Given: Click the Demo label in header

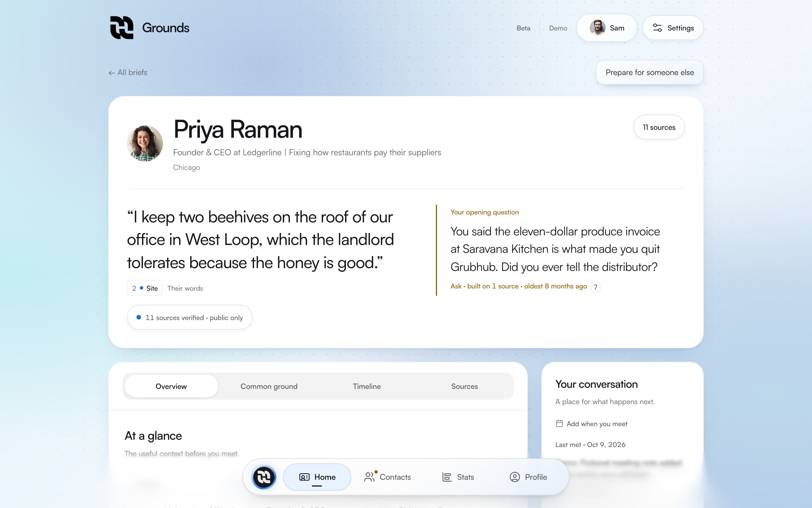Looking at the screenshot, I should tap(558, 28).
